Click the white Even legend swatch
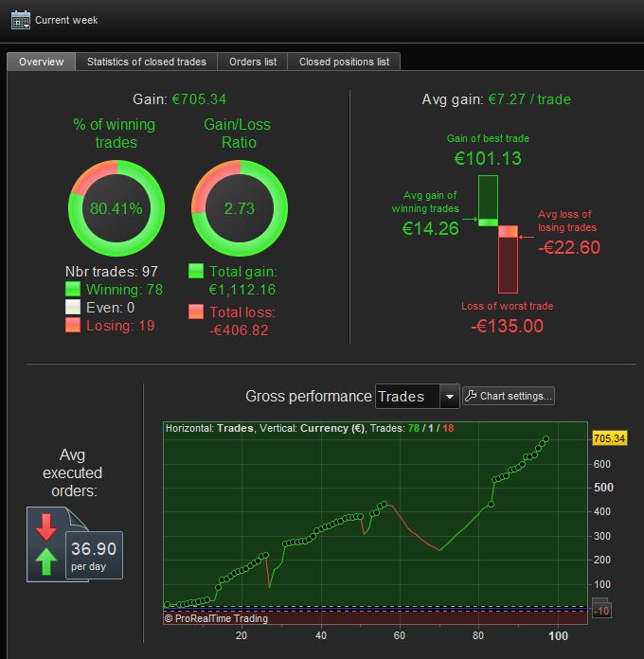The width and height of the screenshot is (644, 659). click(x=73, y=307)
